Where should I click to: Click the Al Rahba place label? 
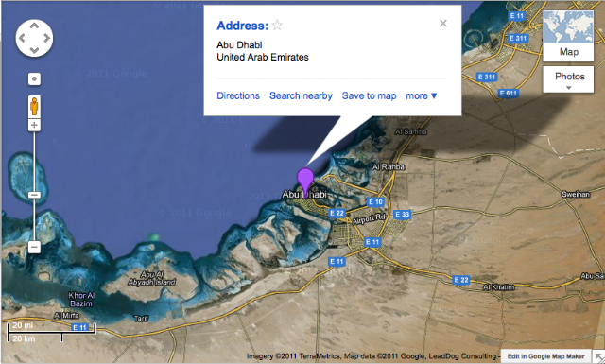[x=389, y=166]
